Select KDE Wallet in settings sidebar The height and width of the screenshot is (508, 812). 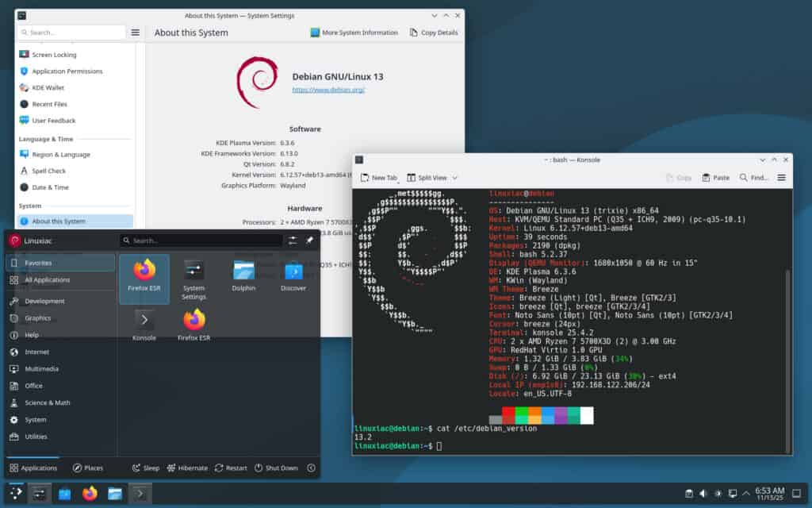coord(48,87)
